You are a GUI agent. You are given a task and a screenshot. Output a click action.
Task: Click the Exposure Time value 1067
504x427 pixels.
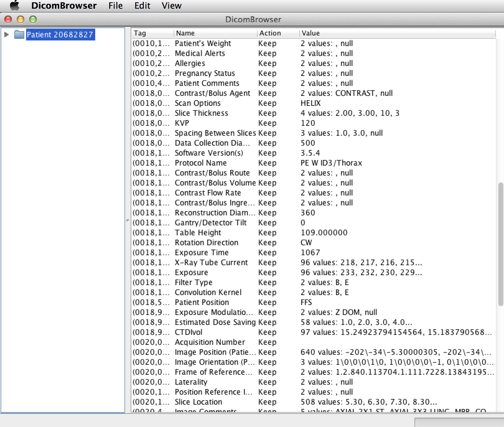click(310, 252)
